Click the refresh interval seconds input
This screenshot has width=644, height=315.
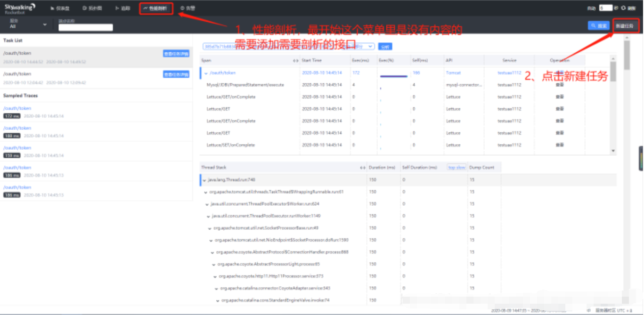click(x=606, y=8)
